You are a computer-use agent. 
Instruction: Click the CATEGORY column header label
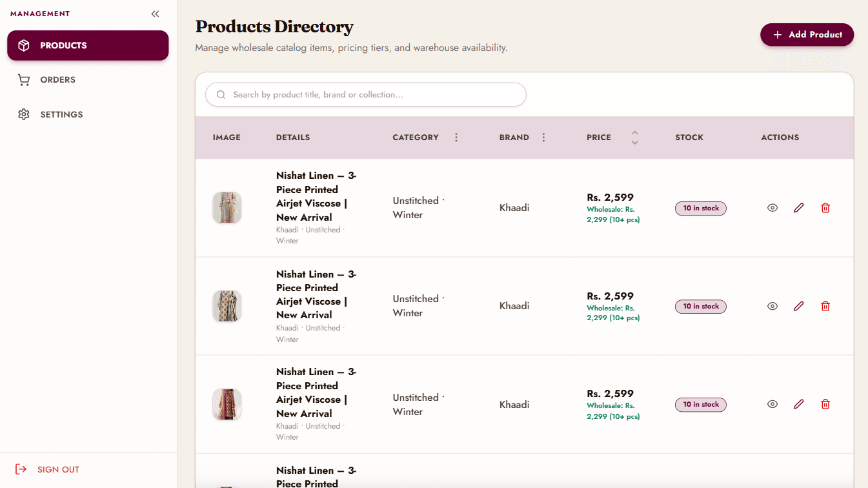(416, 137)
